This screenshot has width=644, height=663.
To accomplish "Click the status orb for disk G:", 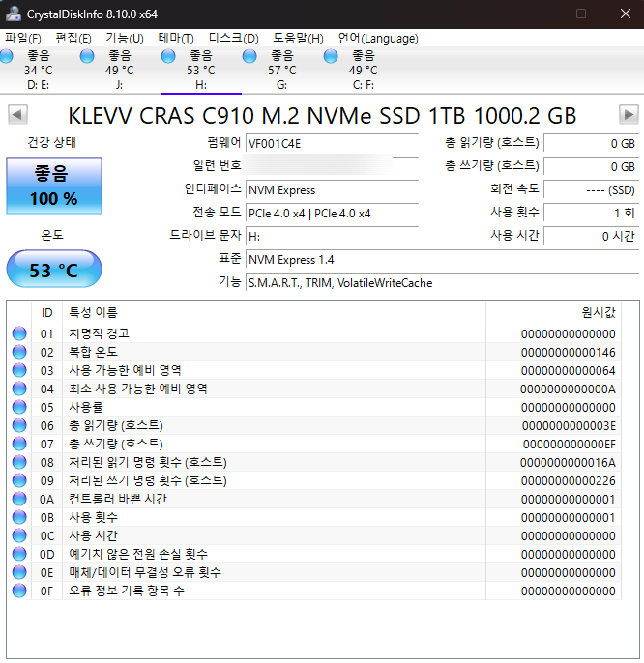I will [249, 56].
